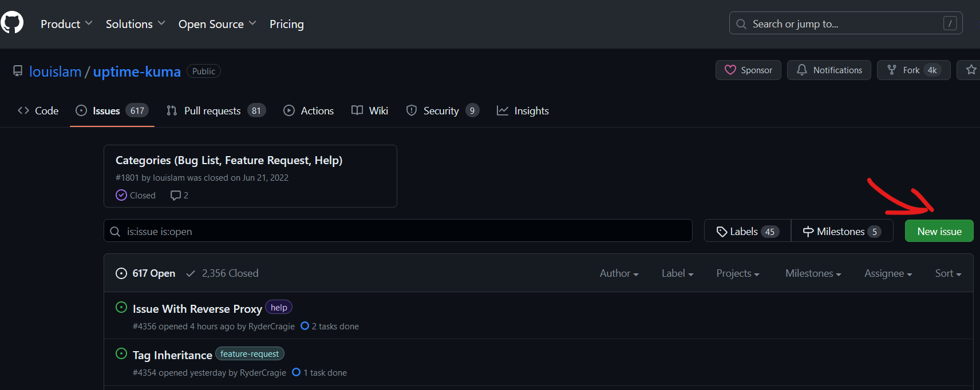Click RyderCragie on issue #4356
The image size is (980, 390).
(x=271, y=327)
